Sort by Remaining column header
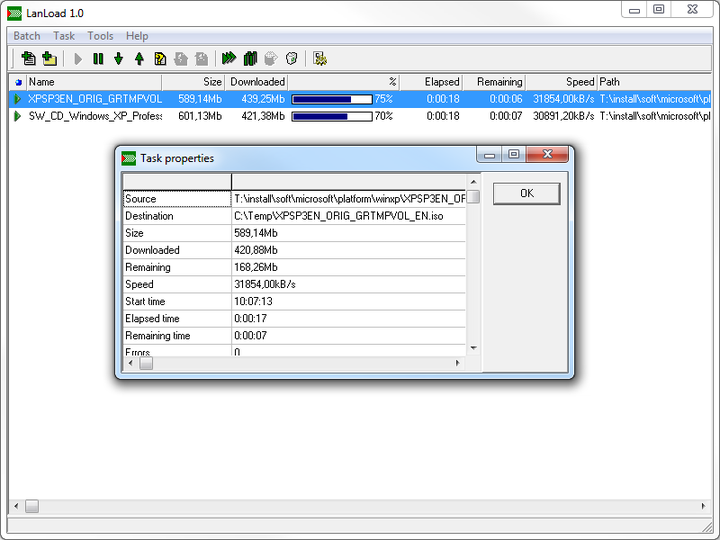 point(494,82)
